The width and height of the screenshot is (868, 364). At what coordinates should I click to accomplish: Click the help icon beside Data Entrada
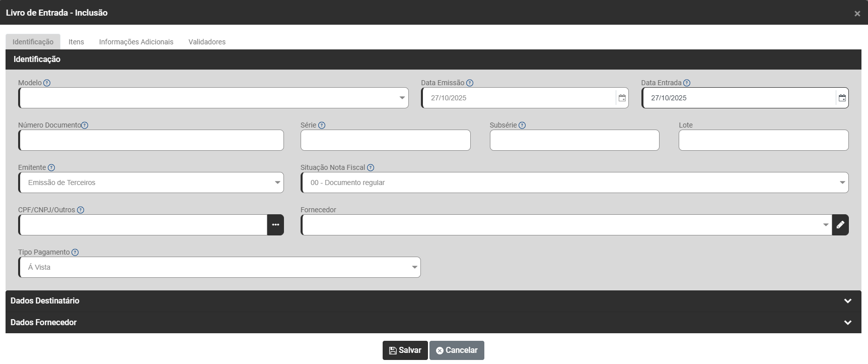687,83
